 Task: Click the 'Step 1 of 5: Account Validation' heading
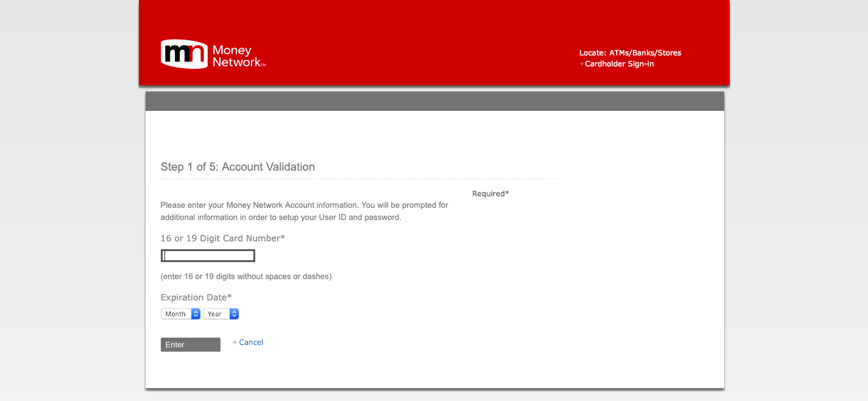pos(238,167)
